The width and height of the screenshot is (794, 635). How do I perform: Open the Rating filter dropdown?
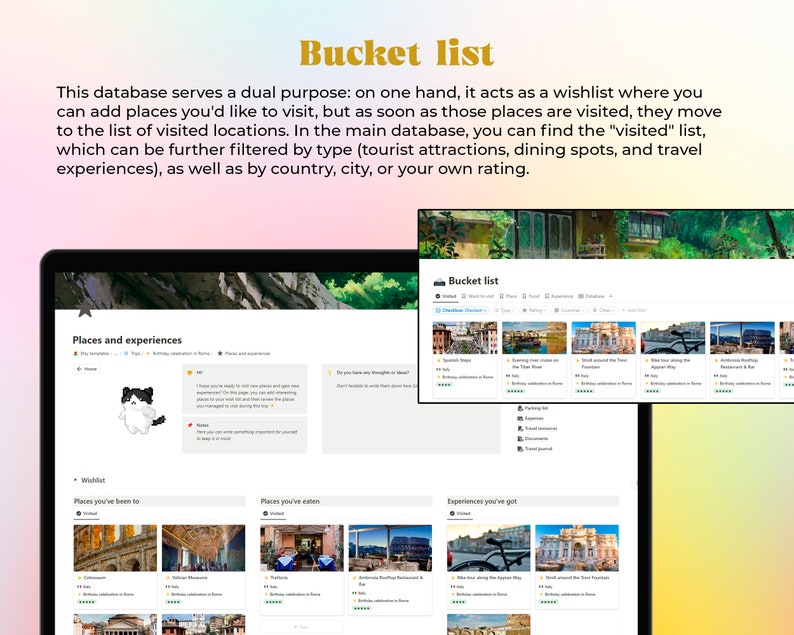(x=534, y=310)
